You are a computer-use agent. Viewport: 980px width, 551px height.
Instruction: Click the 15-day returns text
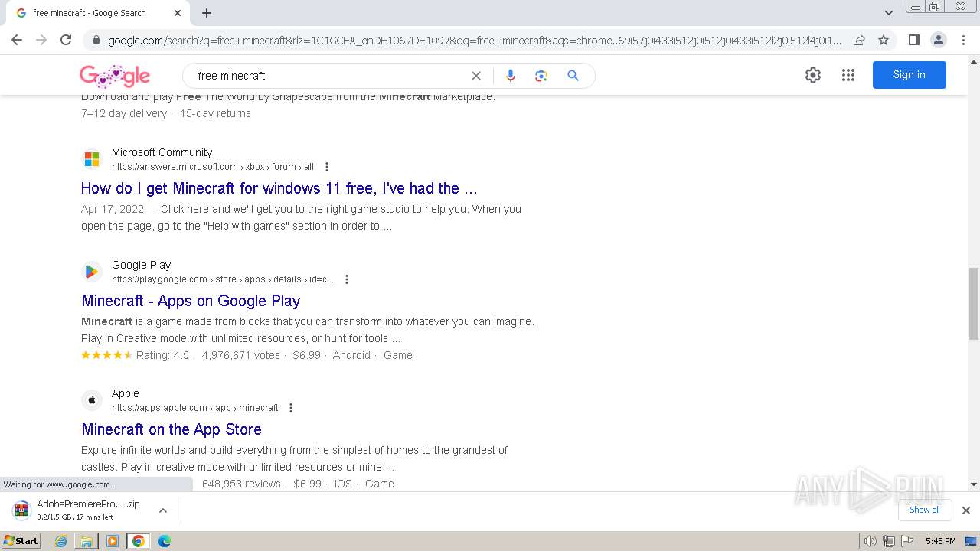tap(215, 113)
